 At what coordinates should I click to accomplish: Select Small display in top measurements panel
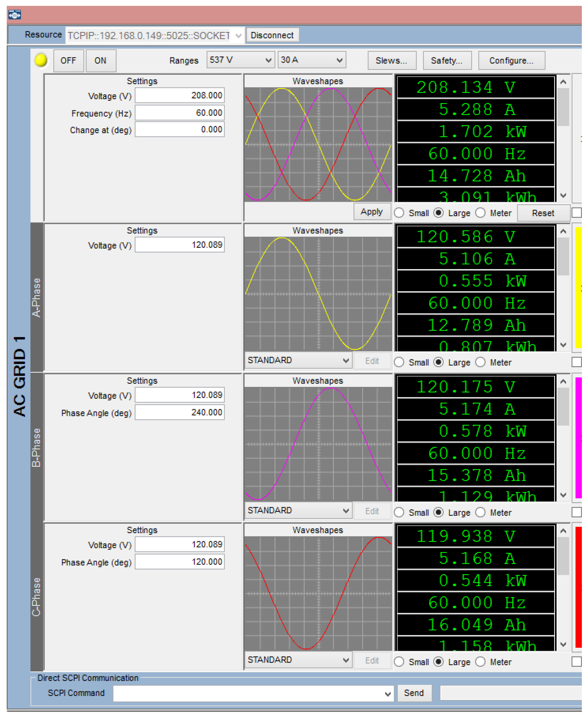(x=399, y=213)
